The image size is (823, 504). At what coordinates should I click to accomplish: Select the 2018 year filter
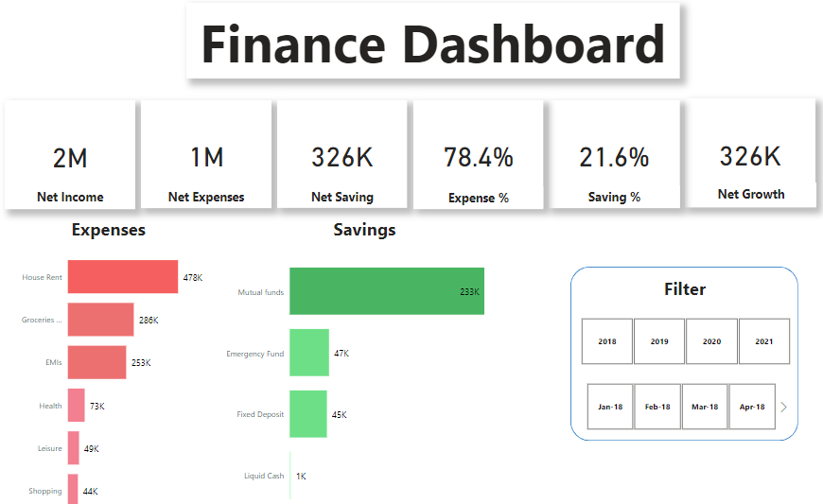[x=607, y=341]
